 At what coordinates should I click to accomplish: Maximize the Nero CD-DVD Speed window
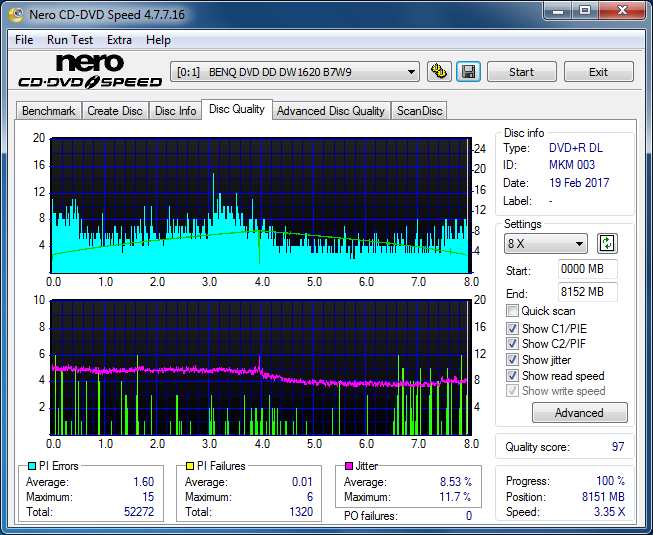585,11
